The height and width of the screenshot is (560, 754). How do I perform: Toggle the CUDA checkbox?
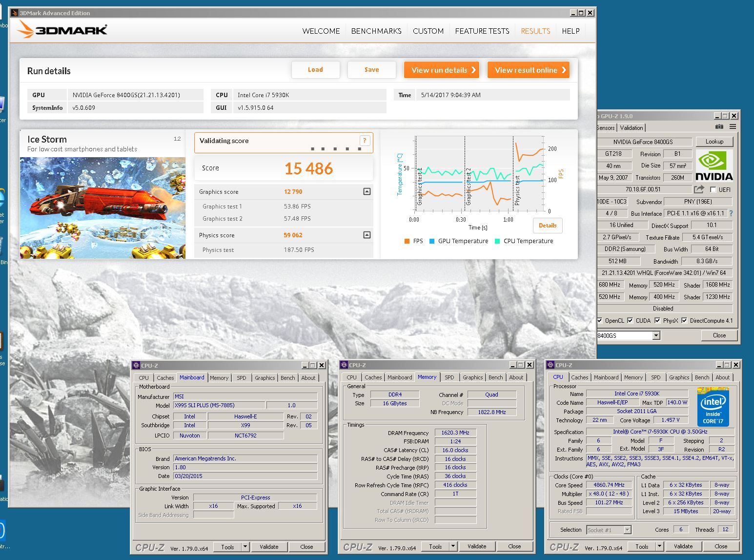tap(630, 320)
